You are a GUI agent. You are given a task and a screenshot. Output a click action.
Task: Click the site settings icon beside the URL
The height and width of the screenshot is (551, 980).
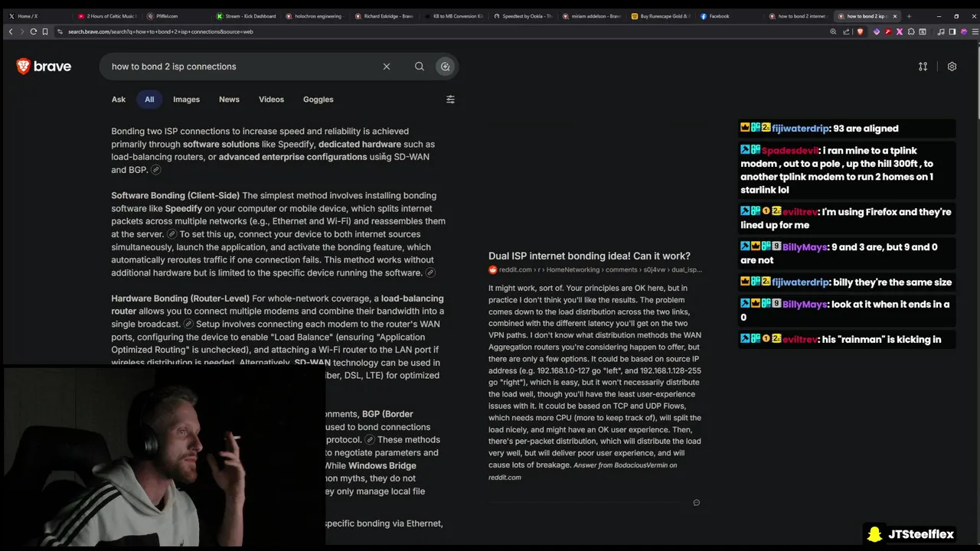(x=60, y=31)
